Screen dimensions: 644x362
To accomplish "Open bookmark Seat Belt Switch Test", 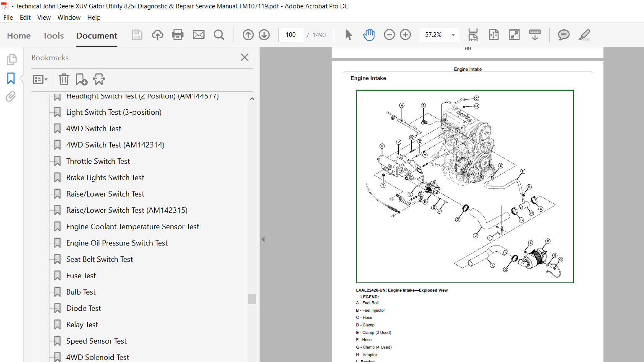I will click(x=99, y=259).
